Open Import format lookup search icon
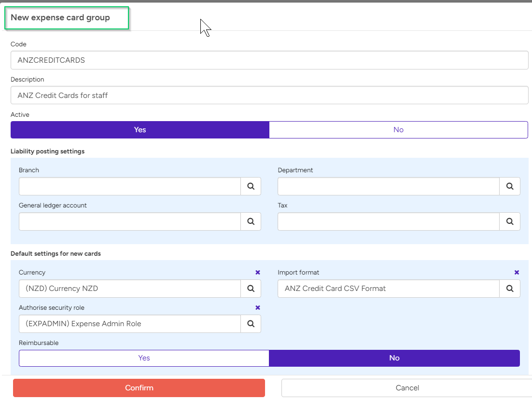Viewport: 532px width, 400px height. pos(510,289)
